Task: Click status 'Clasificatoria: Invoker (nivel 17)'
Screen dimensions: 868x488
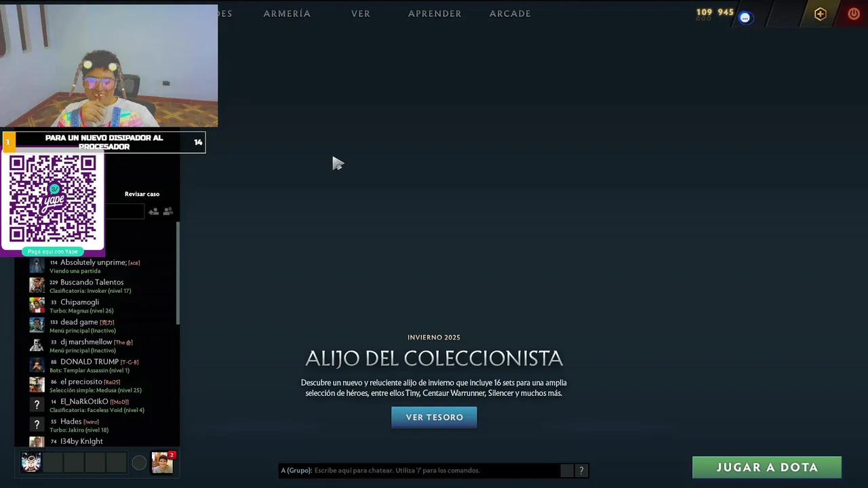Action: point(90,291)
